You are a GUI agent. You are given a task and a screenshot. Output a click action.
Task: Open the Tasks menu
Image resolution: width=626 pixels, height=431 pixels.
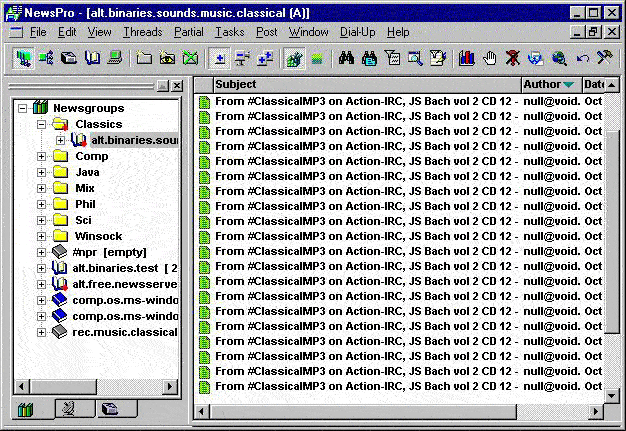click(230, 32)
